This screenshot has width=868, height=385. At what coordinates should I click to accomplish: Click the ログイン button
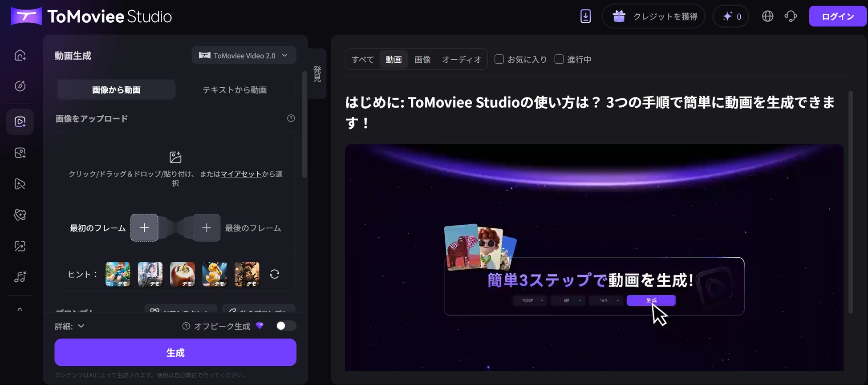838,16
